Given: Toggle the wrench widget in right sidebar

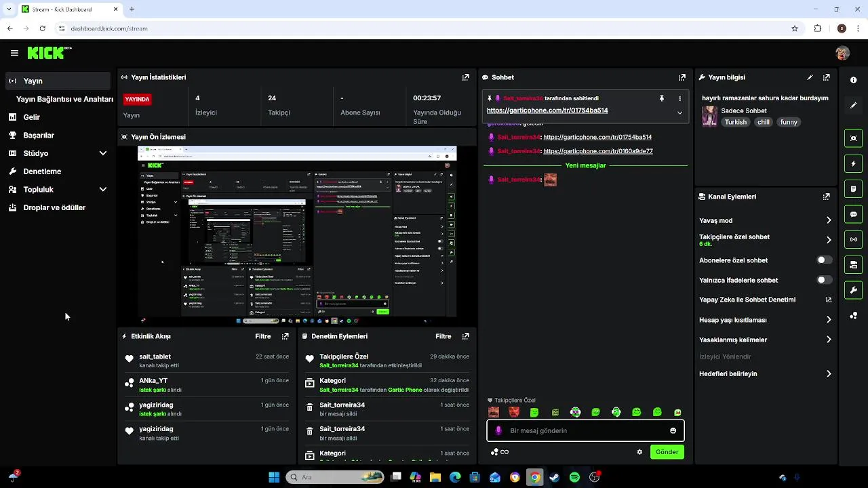Looking at the screenshot, I should (853, 290).
